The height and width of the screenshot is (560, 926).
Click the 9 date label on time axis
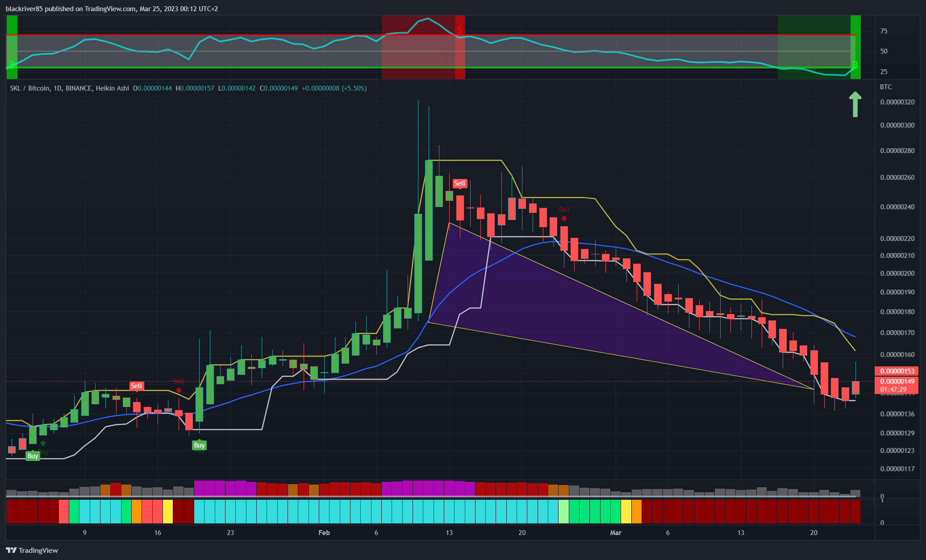84,533
